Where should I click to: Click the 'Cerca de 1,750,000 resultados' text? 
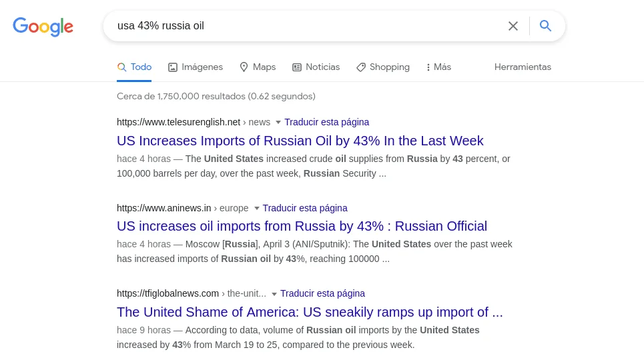216,97
